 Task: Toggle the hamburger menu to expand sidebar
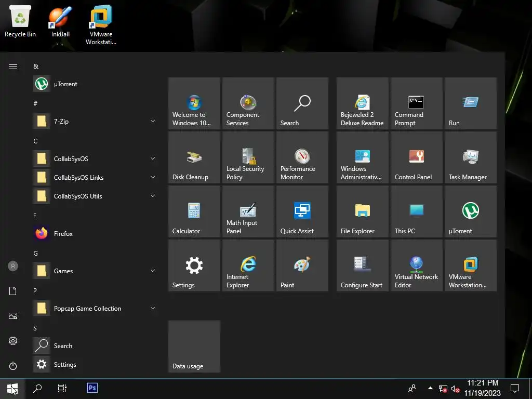(x=13, y=66)
